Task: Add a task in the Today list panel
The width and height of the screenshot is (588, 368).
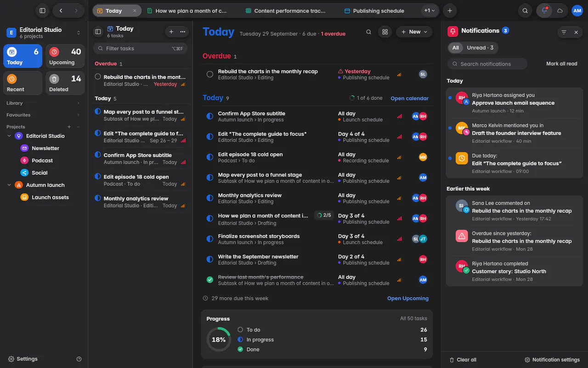Action: [x=171, y=32]
